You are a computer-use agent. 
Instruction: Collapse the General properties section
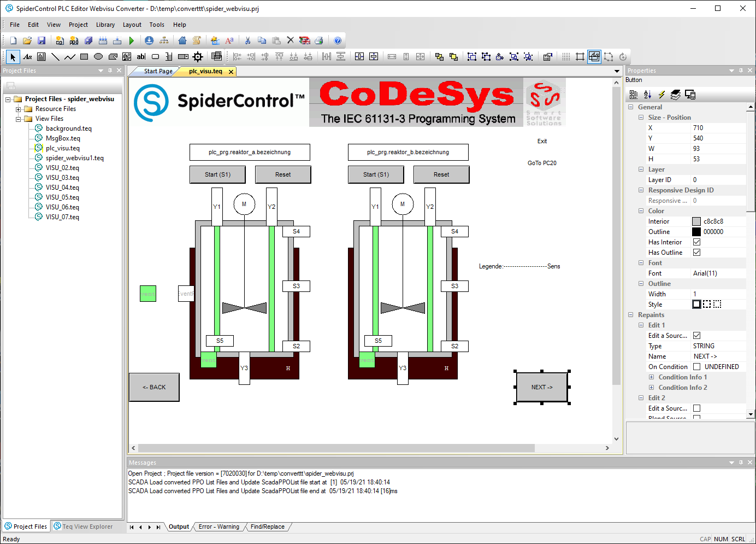630,107
